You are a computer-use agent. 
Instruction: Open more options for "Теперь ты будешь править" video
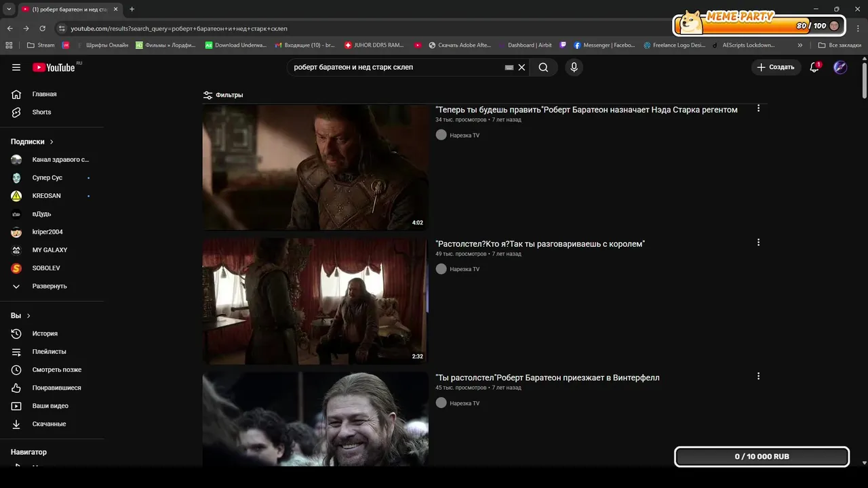coord(758,108)
